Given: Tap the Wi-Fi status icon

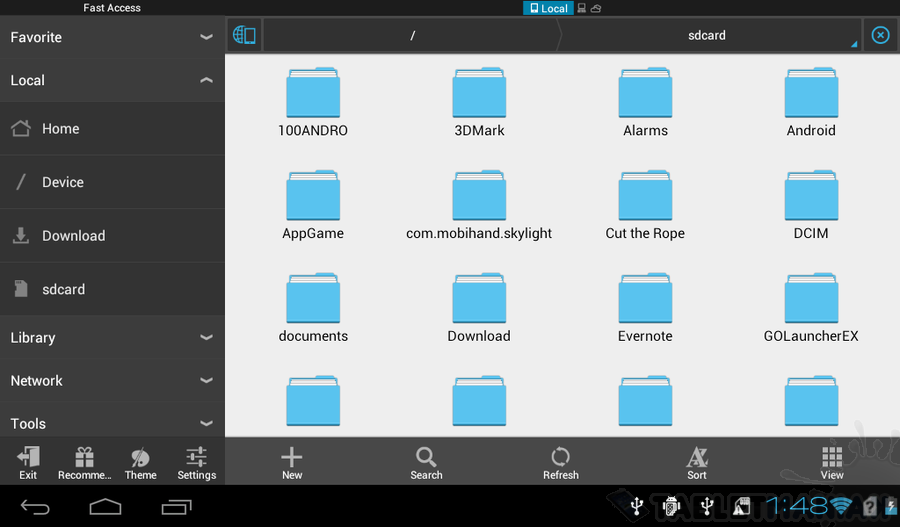Looking at the screenshot, I should coord(841,506).
